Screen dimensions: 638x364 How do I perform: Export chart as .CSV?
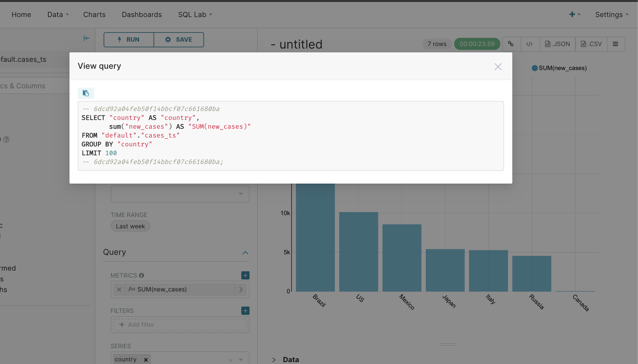591,44
